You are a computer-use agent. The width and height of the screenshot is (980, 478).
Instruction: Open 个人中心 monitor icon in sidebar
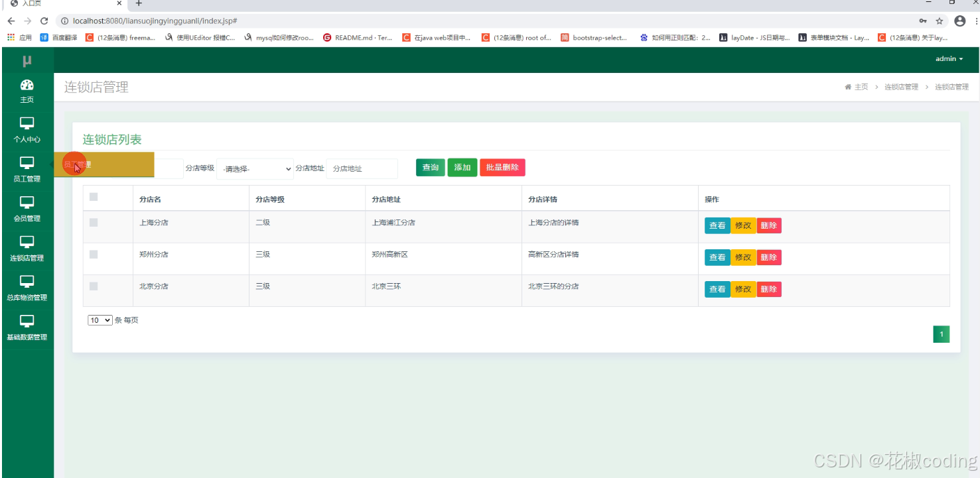click(27, 123)
